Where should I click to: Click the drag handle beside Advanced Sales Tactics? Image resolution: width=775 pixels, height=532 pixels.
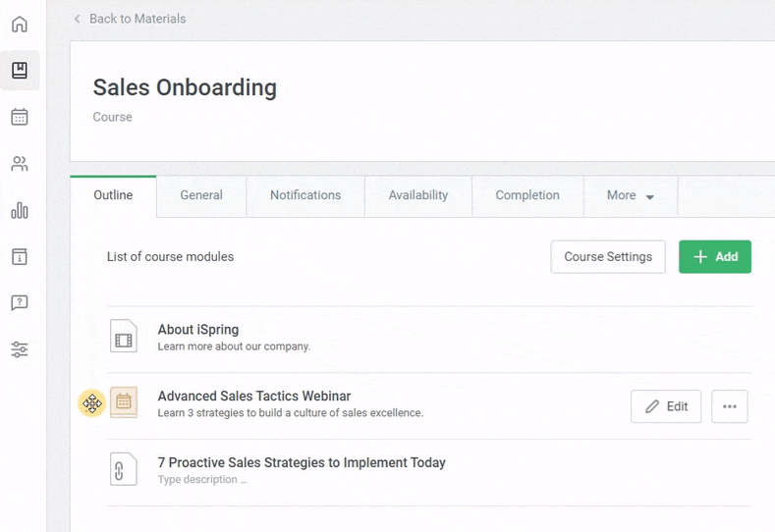point(92,403)
